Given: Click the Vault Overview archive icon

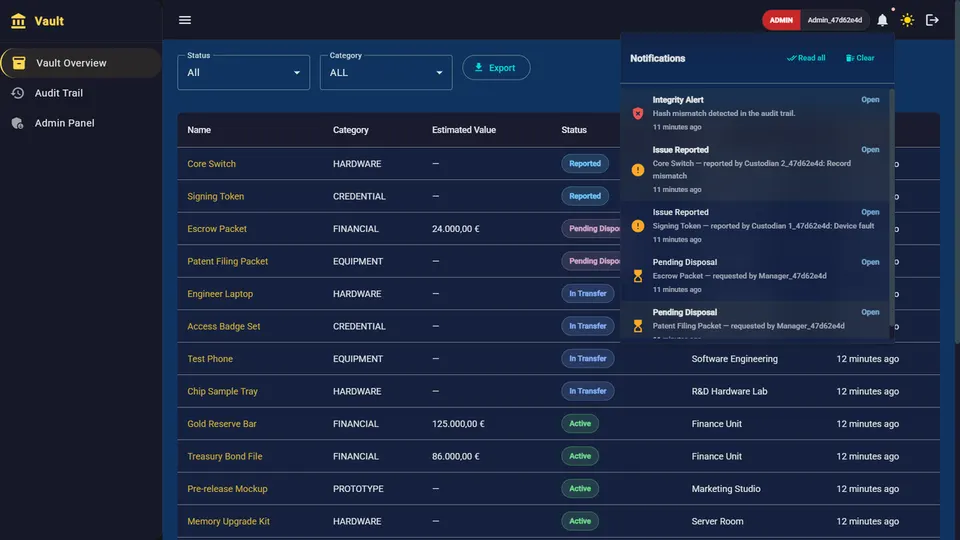Looking at the screenshot, I should click(19, 63).
